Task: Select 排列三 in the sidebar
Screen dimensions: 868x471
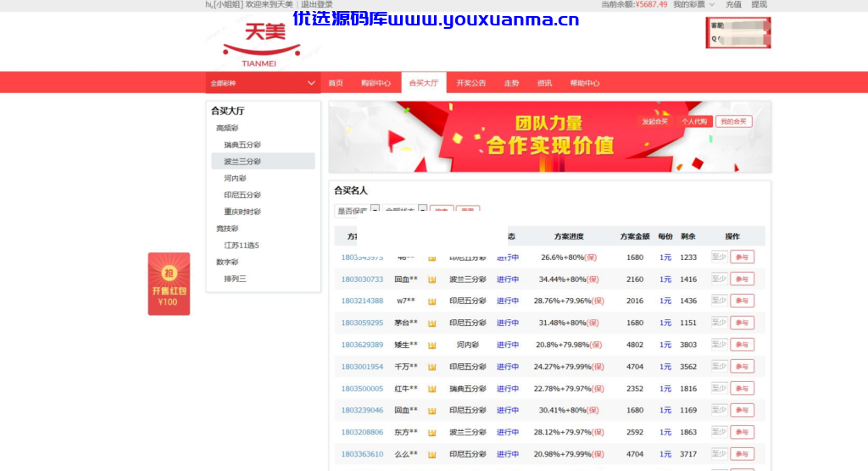Action: pyautogui.click(x=235, y=279)
